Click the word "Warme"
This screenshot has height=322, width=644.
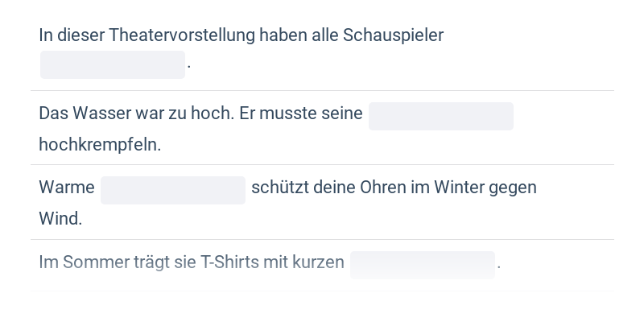tap(66, 188)
